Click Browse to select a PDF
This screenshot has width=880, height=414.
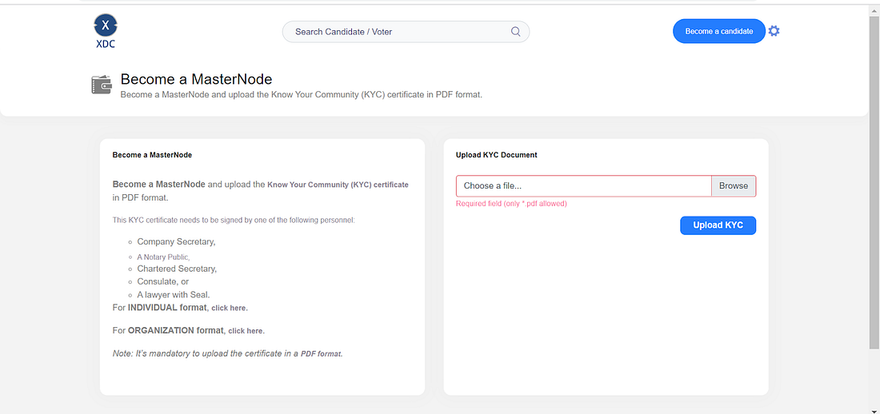click(733, 186)
